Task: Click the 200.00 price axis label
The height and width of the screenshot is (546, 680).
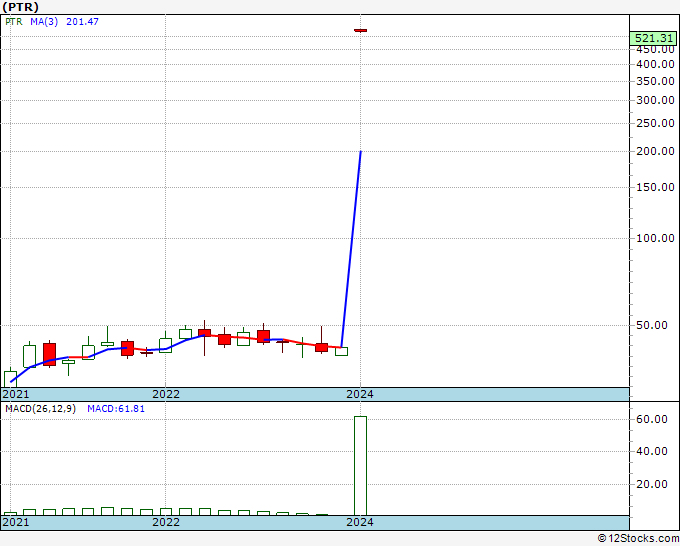Action: pyautogui.click(x=655, y=151)
